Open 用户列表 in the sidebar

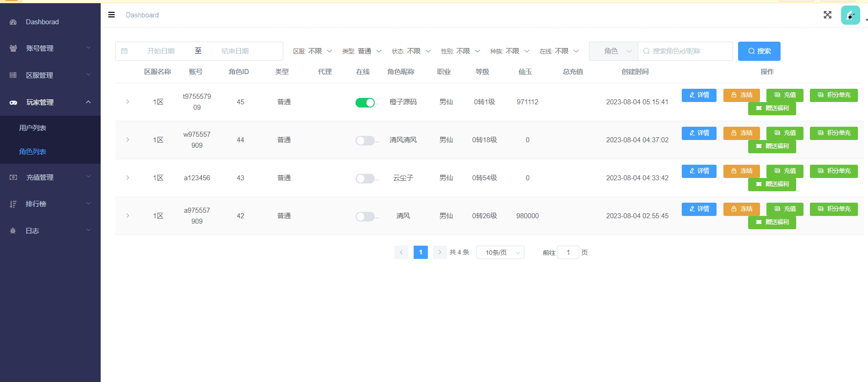tap(32, 128)
